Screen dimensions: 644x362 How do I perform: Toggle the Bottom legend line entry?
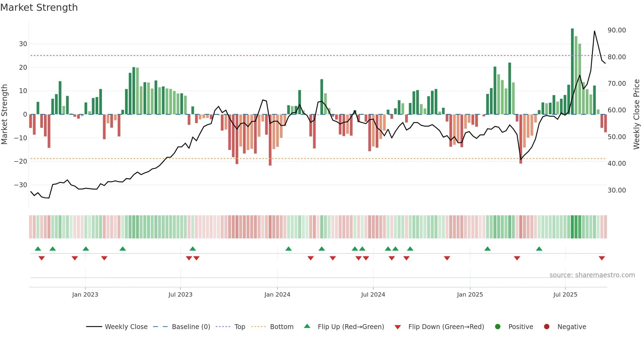(272, 327)
